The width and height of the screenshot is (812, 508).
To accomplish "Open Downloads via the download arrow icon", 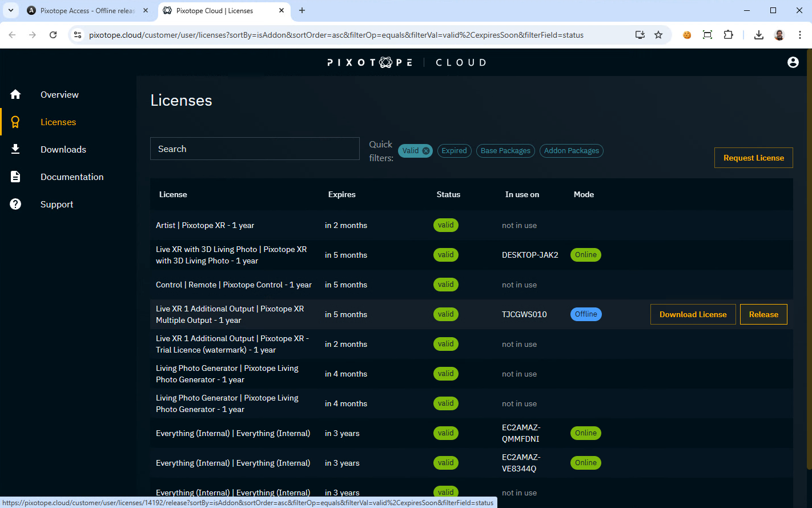I will point(15,149).
